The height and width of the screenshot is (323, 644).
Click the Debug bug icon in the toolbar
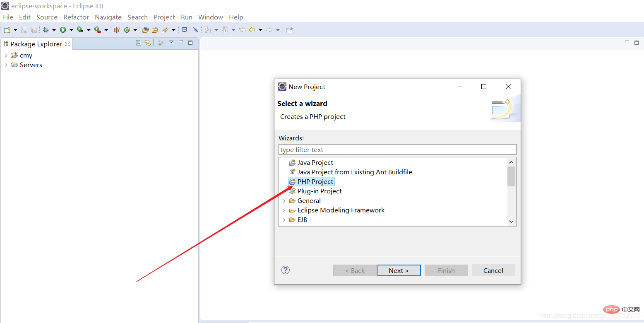point(46,30)
